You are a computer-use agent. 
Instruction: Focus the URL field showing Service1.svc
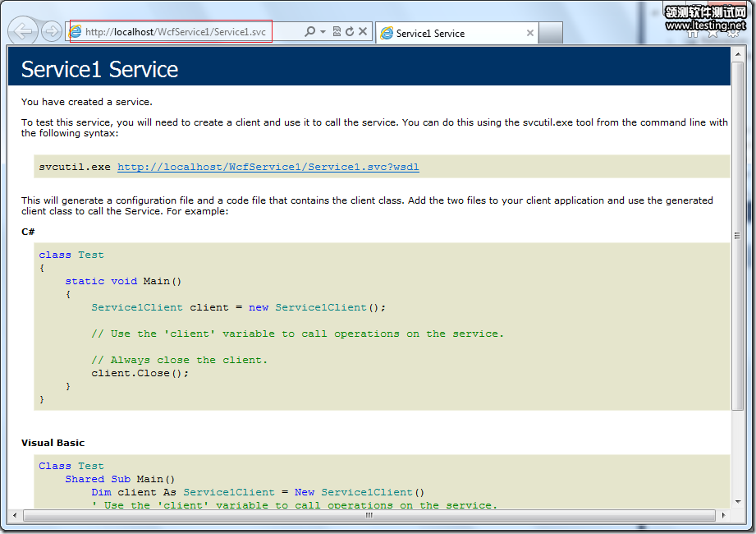coord(176,32)
